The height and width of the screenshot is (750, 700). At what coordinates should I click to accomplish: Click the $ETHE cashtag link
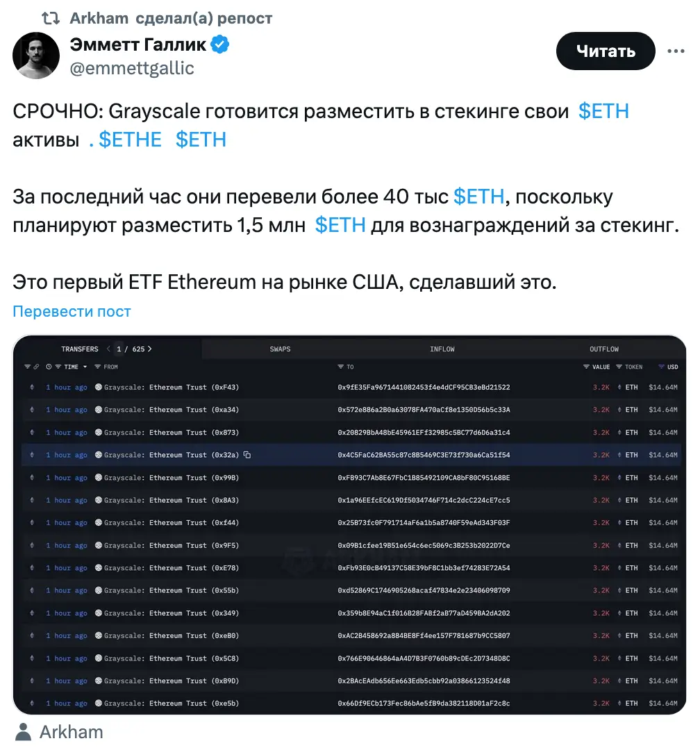(x=130, y=140)
